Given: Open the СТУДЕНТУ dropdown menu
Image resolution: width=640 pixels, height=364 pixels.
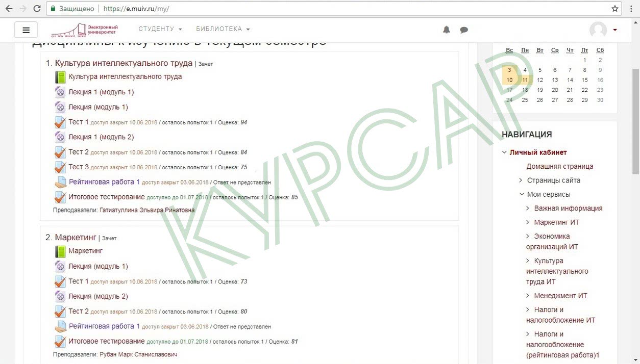Looking at the screenshot, I should [160, 29].
